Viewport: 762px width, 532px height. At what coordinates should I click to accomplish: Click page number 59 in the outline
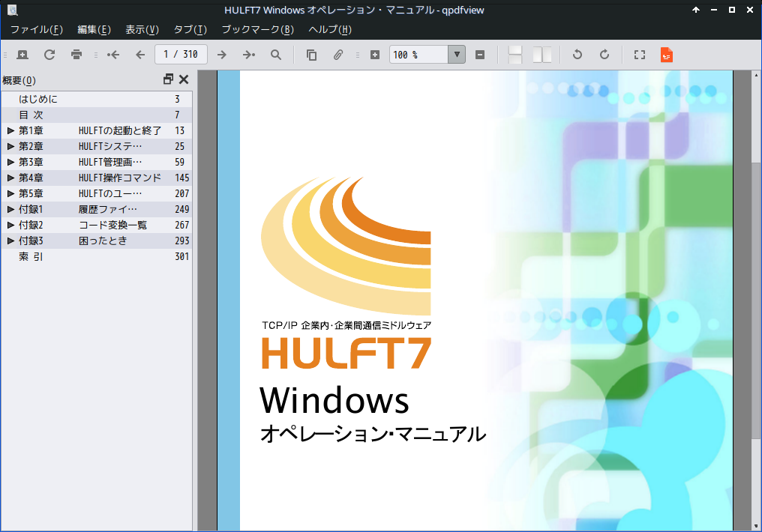point(180,162)
